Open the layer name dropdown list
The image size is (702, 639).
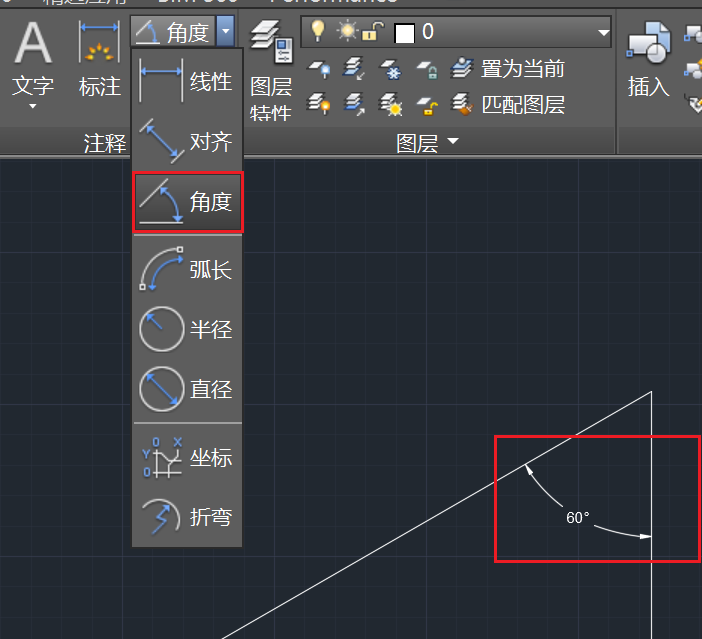click(x=456, y=32)
